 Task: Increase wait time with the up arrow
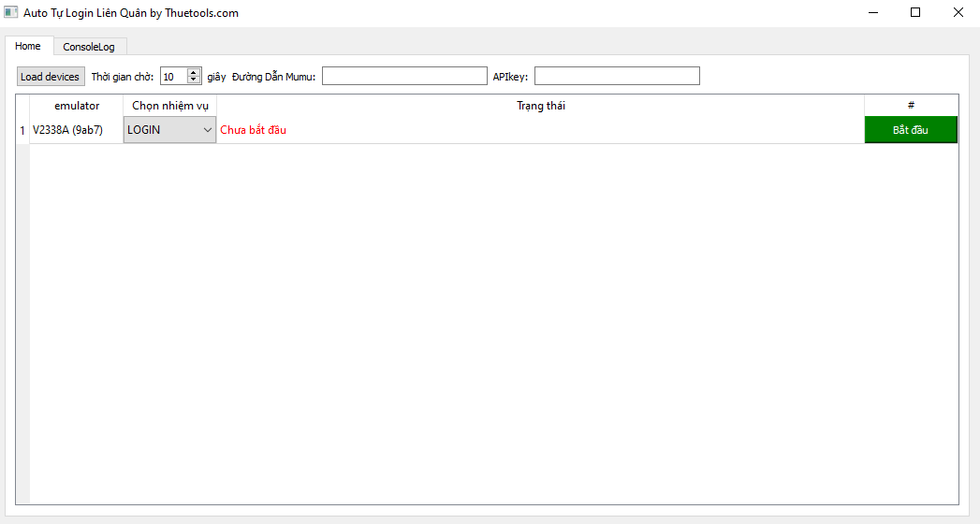[x=194, y=72]
